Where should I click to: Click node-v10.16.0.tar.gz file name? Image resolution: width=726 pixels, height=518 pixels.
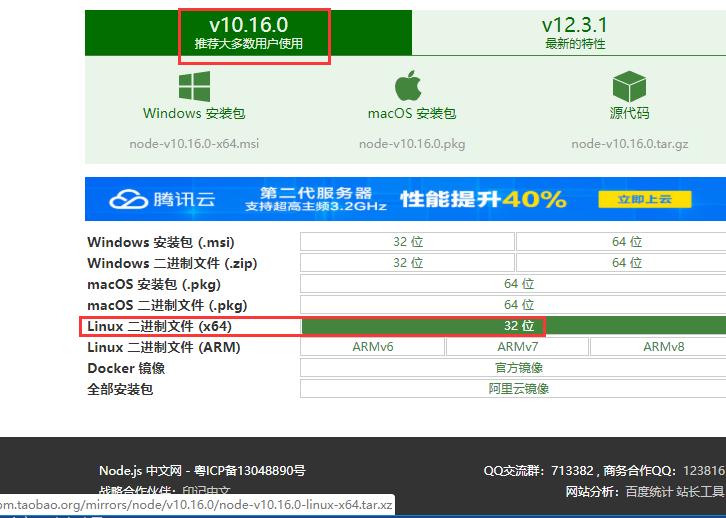[x=630, y=144]
